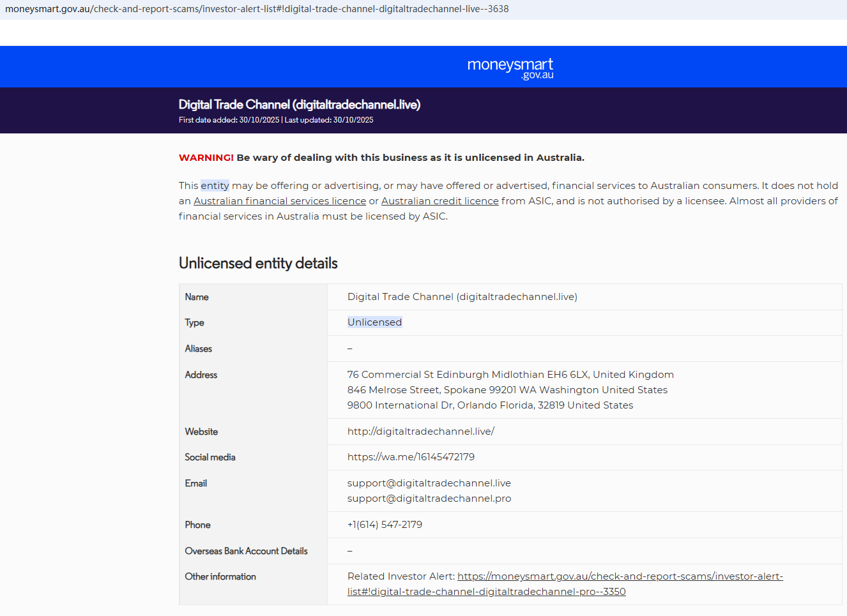This screenshot has height=616, width=847.
Task: Click the Name value Digital Trade Channel
Action: click(462, 297)
